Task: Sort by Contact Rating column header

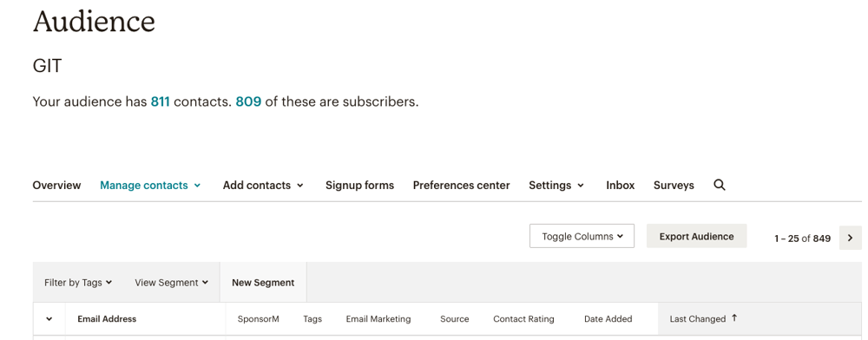Action: pos(523,319)
